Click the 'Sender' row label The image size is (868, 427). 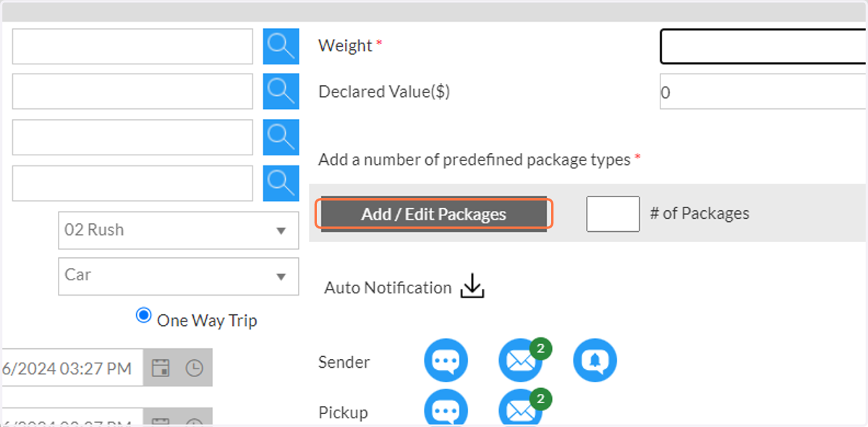point(344,362)
